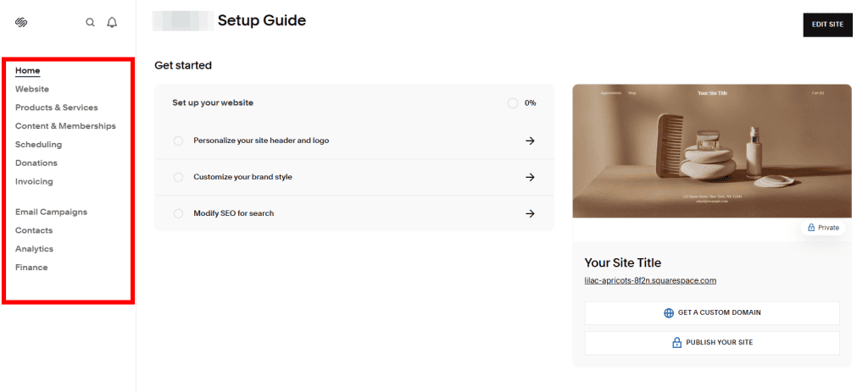The image size is (868, 392).
Task: View Analytics in sidebar
Action: 34,249
